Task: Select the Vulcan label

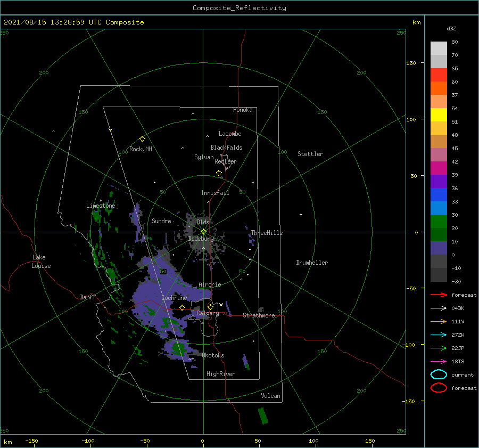Action: [x=271, y=396]
